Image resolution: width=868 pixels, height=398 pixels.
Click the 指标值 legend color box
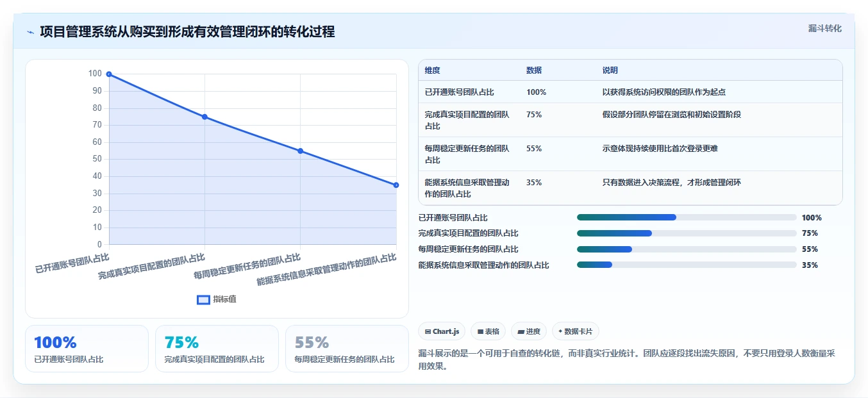[x=203, y=299]
